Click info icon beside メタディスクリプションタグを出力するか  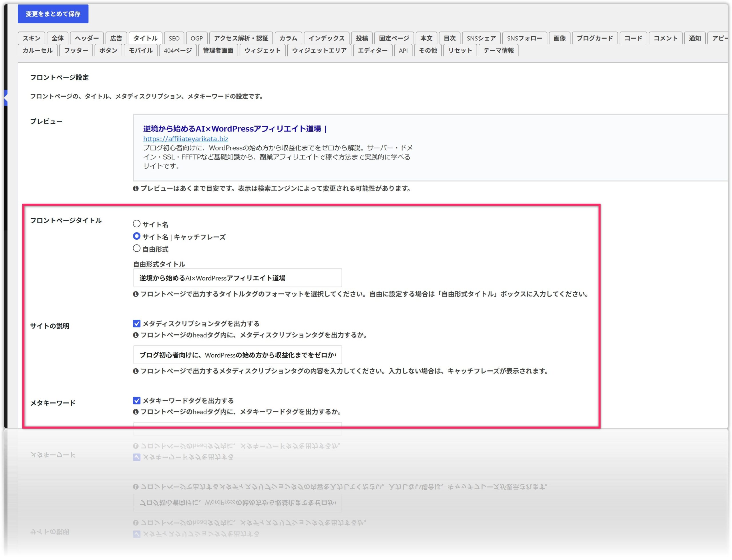(x=136, y=335)
